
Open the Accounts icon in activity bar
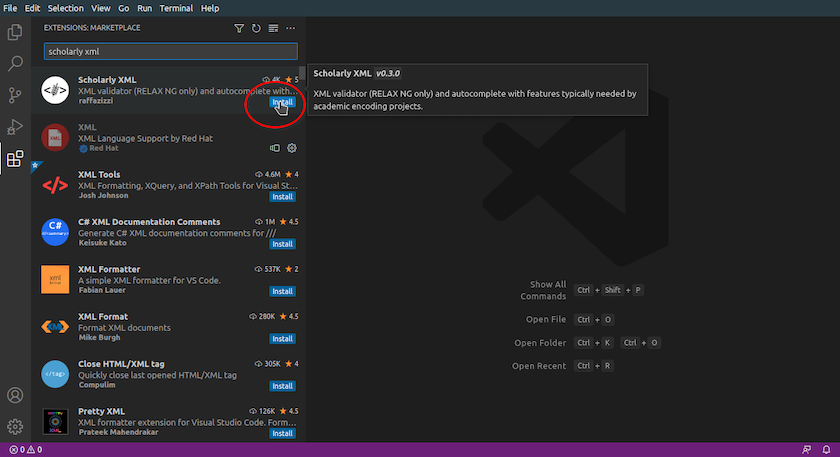tap(15, 396)
